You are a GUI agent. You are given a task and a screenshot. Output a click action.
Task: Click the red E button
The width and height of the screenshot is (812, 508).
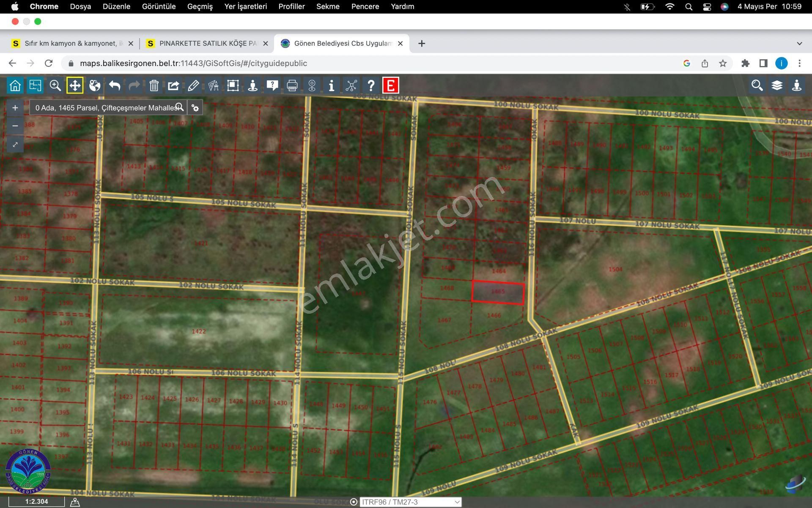[390, 86]
